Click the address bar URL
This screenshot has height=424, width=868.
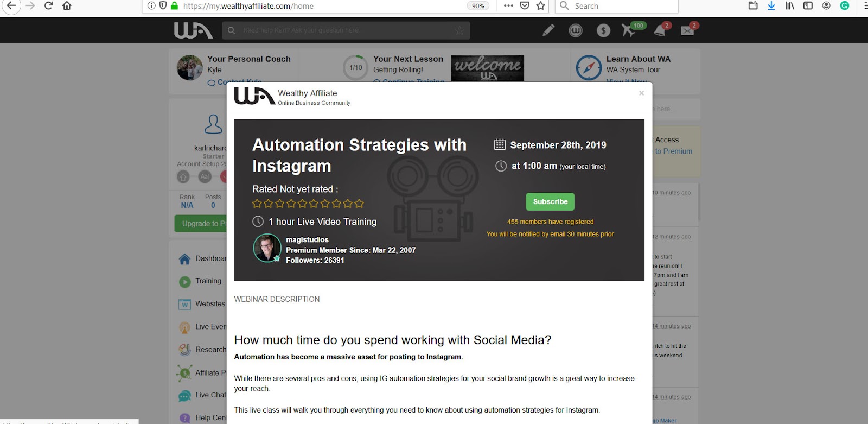(x=248, y=6)
